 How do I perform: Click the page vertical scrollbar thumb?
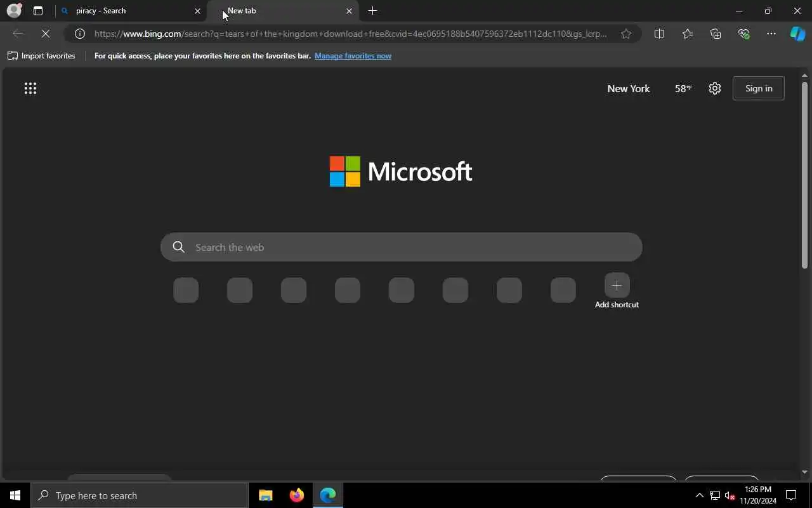tap(804, 175)
